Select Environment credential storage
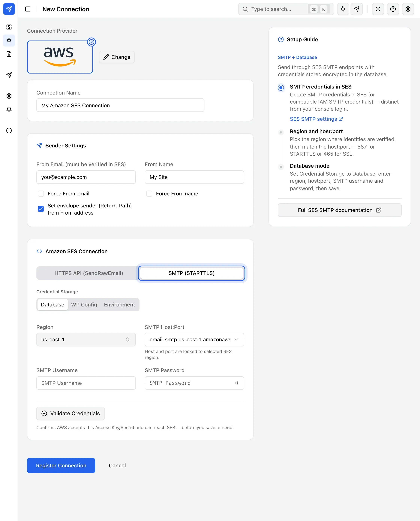Image resolution: width=420 pixels, height=521 pixels. click(x=119, y=305)
